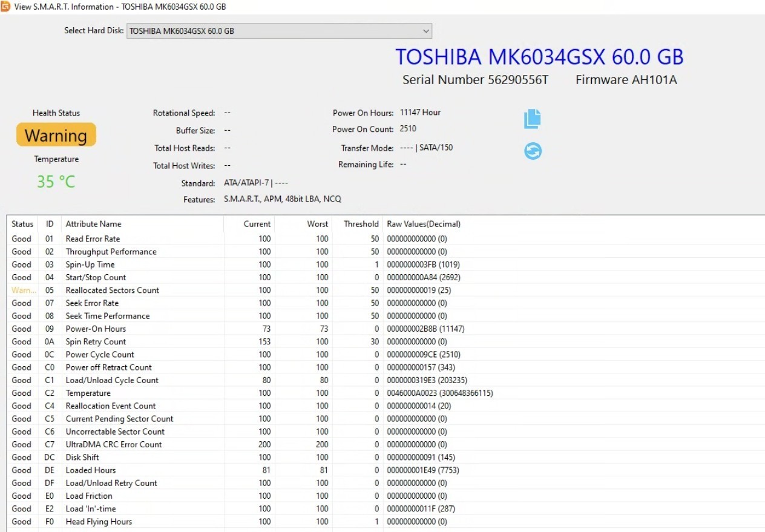Click the yellow Warn status cell
Viewport: 765px width, 532px height.
click(x=24, y=290)
